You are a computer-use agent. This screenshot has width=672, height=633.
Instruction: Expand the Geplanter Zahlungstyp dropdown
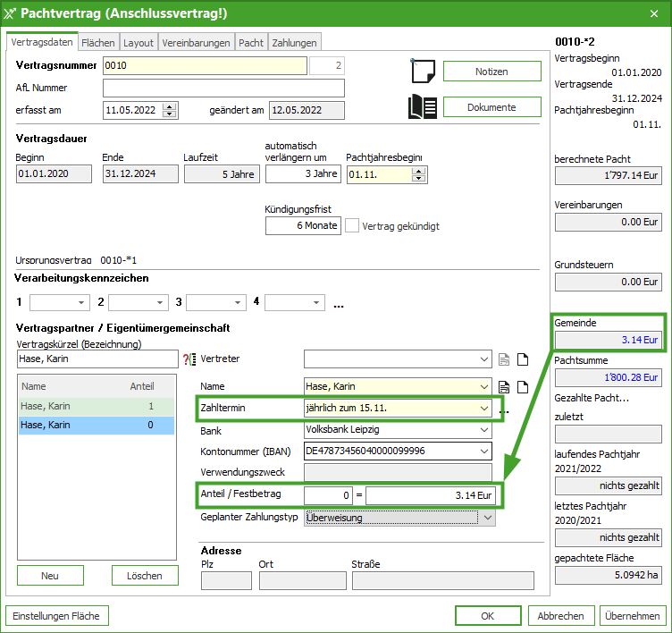[487, 517]
